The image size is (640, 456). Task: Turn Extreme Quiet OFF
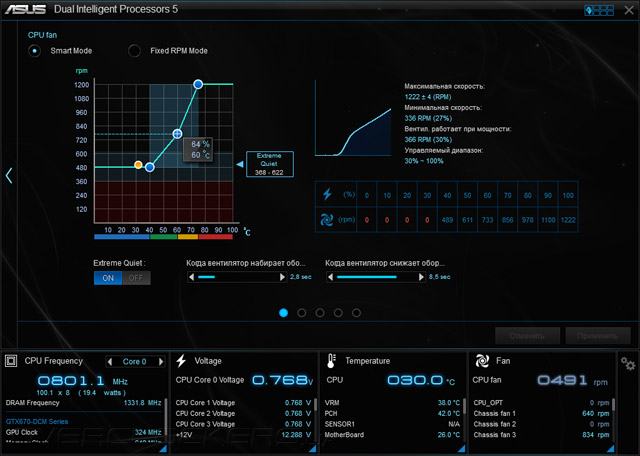(136, 278)
